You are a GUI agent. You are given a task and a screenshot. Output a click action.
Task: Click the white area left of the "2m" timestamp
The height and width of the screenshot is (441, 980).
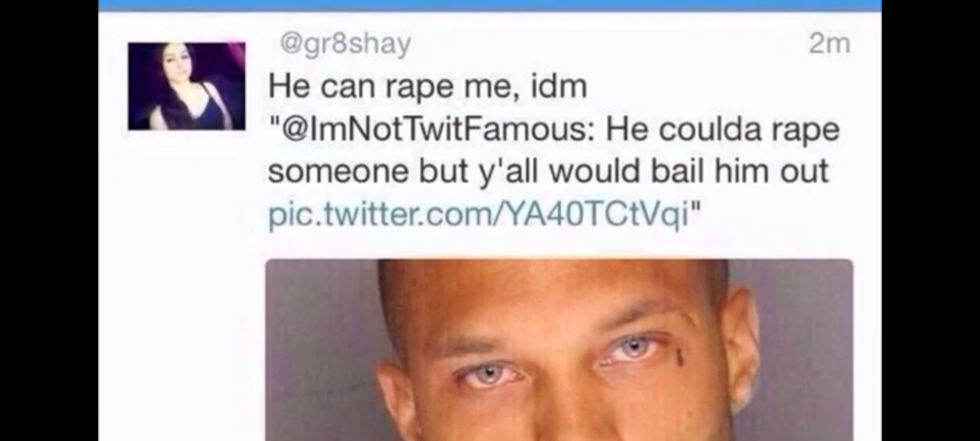coord(612,44)
